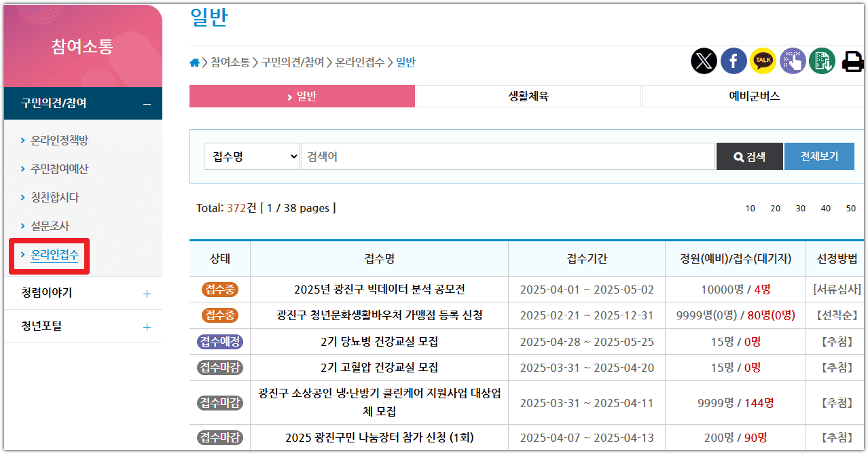Copy the page URL with the hand icon
Viewport: 868px width, 454px height.
pyautogui.click(x=792, y=60)
